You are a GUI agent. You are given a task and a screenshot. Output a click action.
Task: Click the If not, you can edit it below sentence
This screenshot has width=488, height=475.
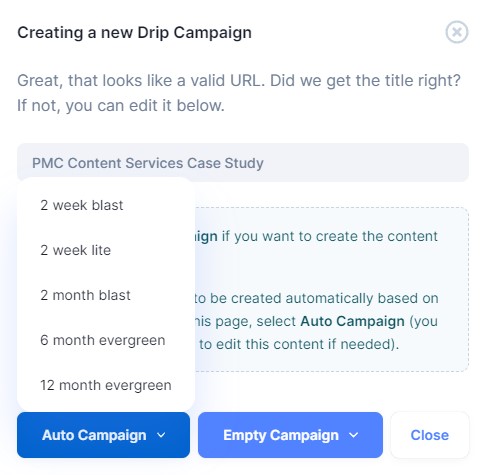coord(121,106)
